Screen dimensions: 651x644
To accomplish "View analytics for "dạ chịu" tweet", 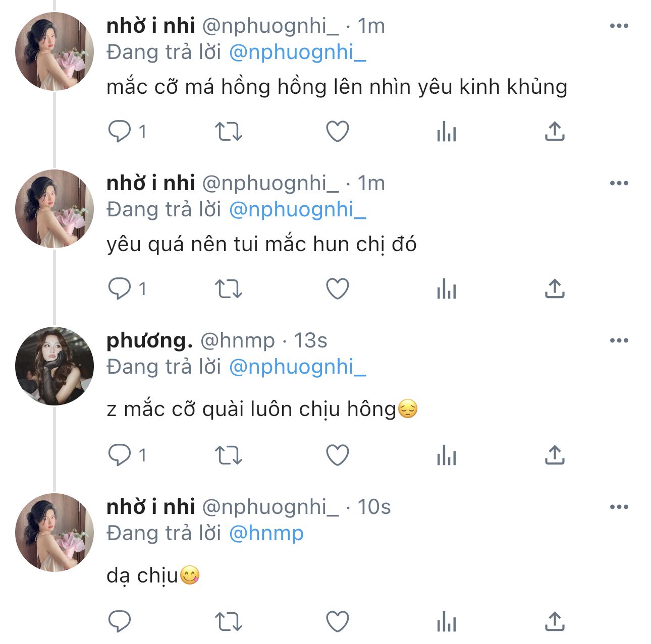I will point(446,621).
